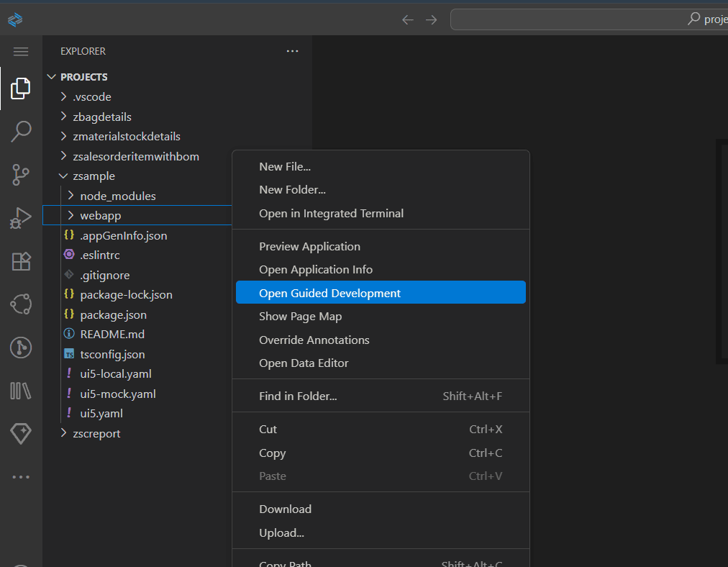Image resolution: width=728 pixels, height=567 pixels.
Task: Expand the zbagdetails folder
Action: coord(101,117)
